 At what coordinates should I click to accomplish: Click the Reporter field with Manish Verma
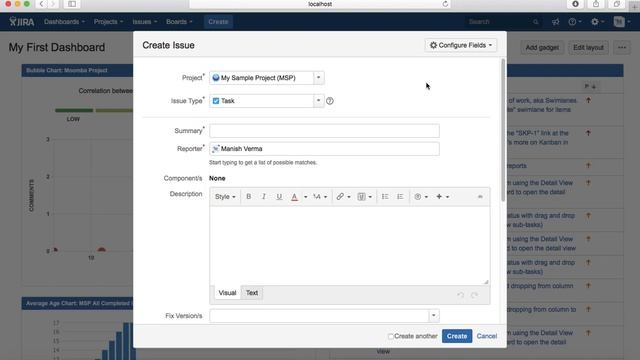324,149
